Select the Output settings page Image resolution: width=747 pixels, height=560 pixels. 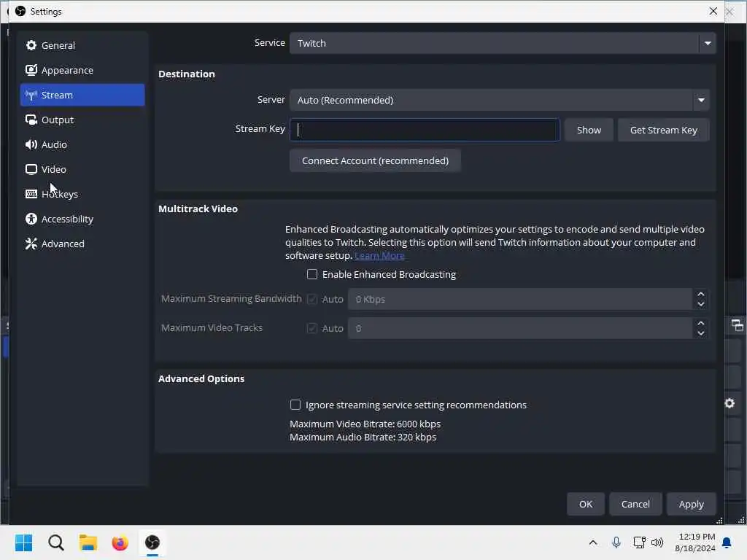[x=82, y=120]
